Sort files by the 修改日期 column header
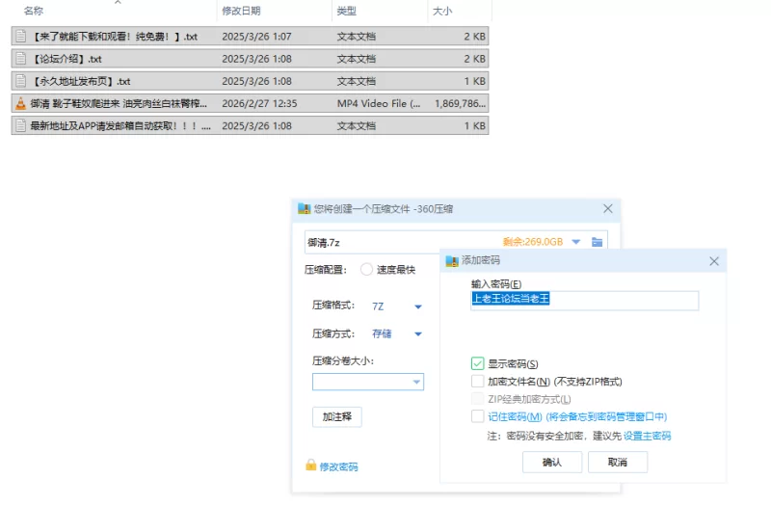771x532 pixels. (x=241, y=11)
